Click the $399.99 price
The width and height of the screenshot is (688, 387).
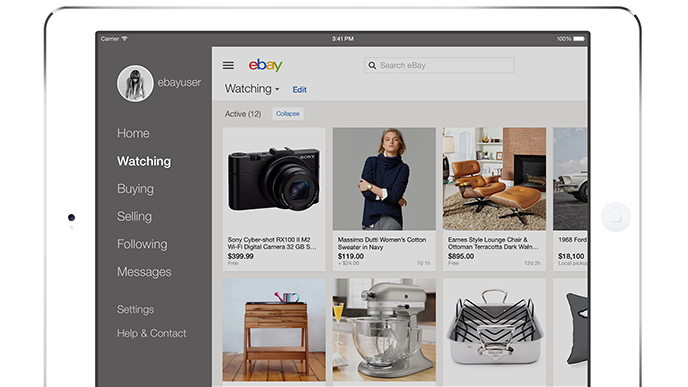(x=240, y=256)
